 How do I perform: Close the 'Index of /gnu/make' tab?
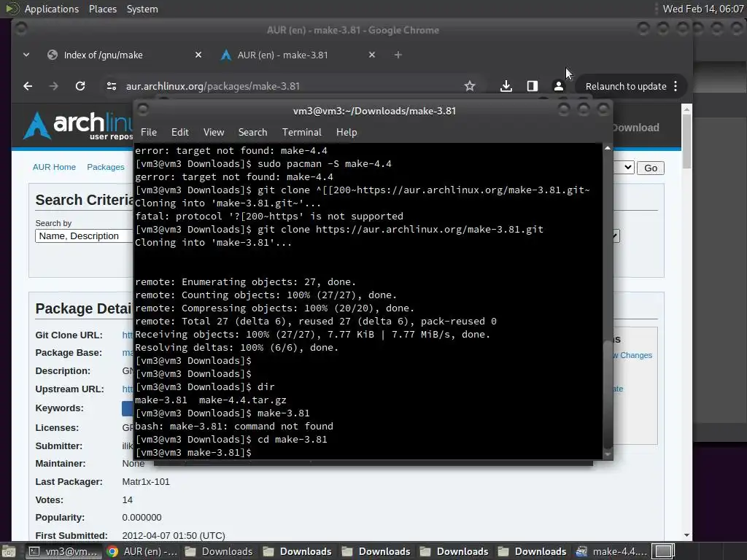pyautogui.click(x=198, y=55)
